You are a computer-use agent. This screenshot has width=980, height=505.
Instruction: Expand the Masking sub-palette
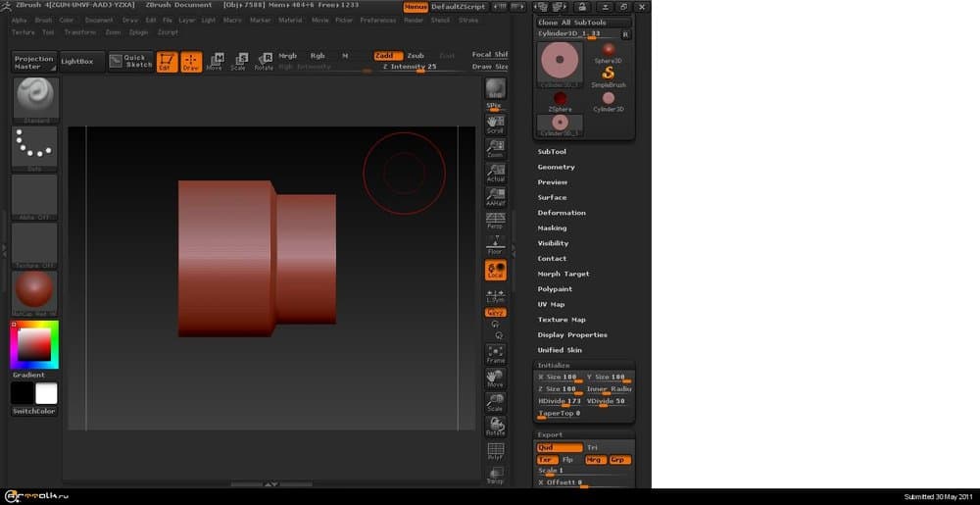(x=552, y=227)
